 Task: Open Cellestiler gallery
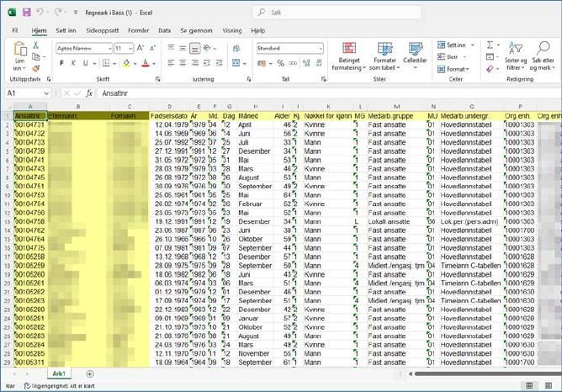pyautogui.click(x=415, y=56)
